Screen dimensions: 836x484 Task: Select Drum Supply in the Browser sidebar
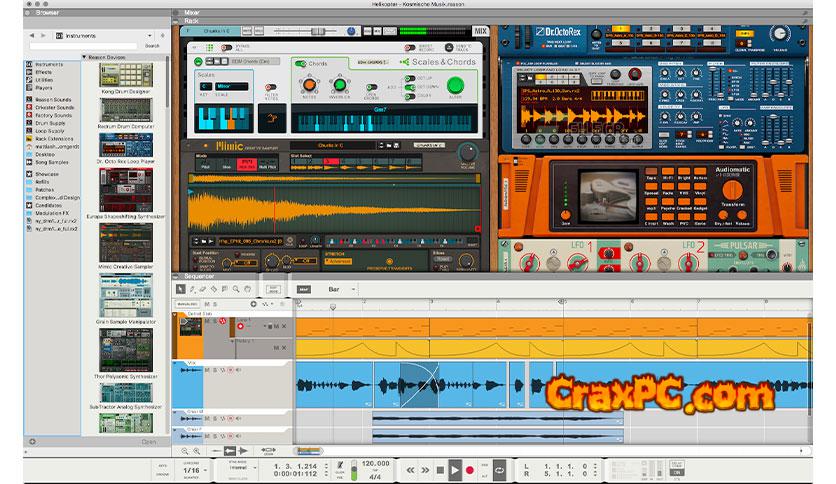click(48, 122)
